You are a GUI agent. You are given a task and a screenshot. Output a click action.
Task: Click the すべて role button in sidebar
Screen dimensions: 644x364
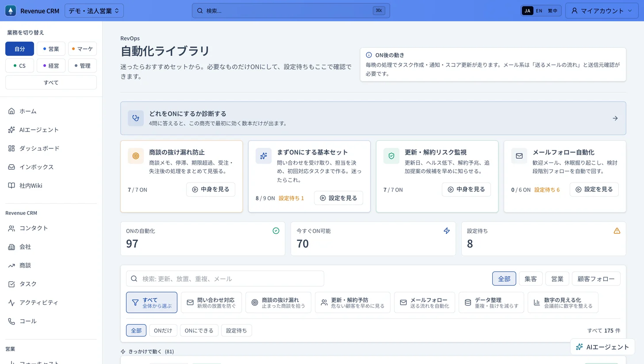coord(51,82)
